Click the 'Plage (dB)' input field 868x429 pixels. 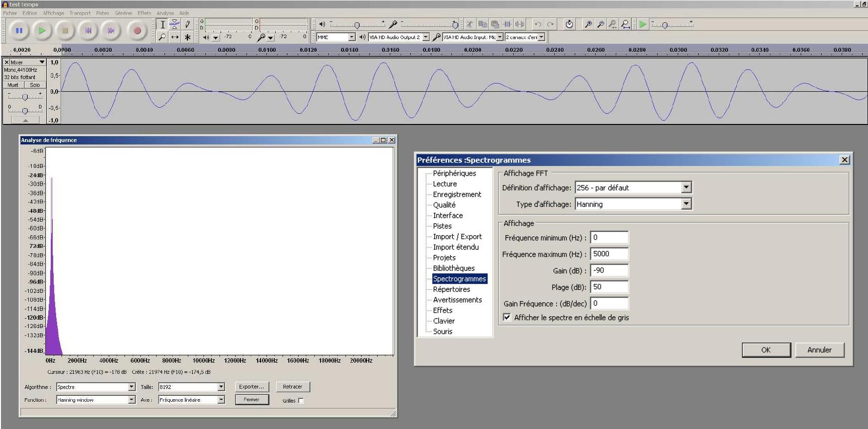[x=609, y=287]
